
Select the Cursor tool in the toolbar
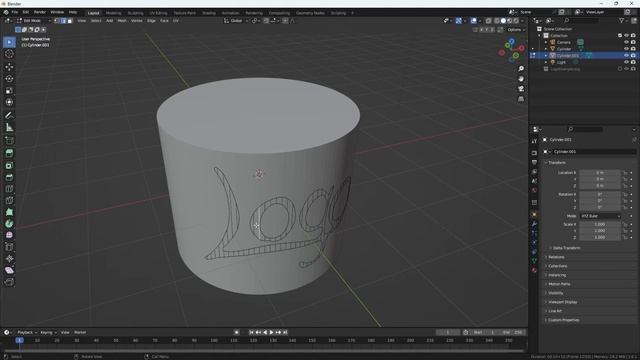9,54
